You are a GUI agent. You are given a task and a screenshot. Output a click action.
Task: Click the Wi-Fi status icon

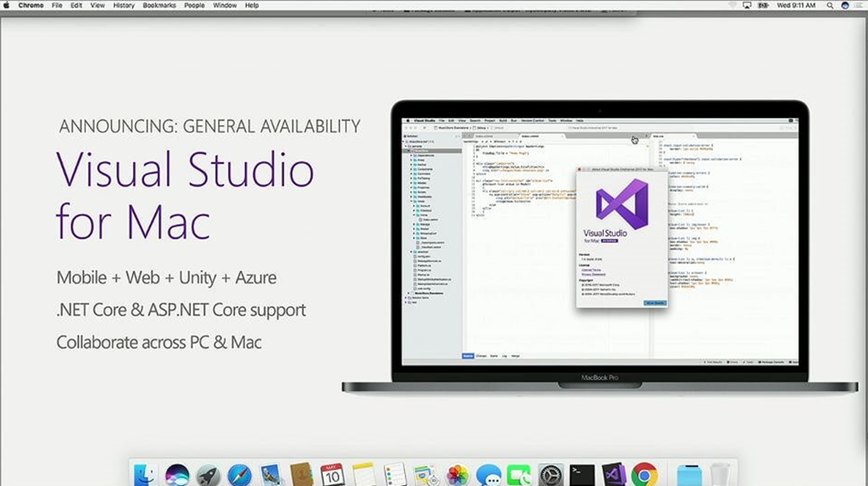coord(732,6)
